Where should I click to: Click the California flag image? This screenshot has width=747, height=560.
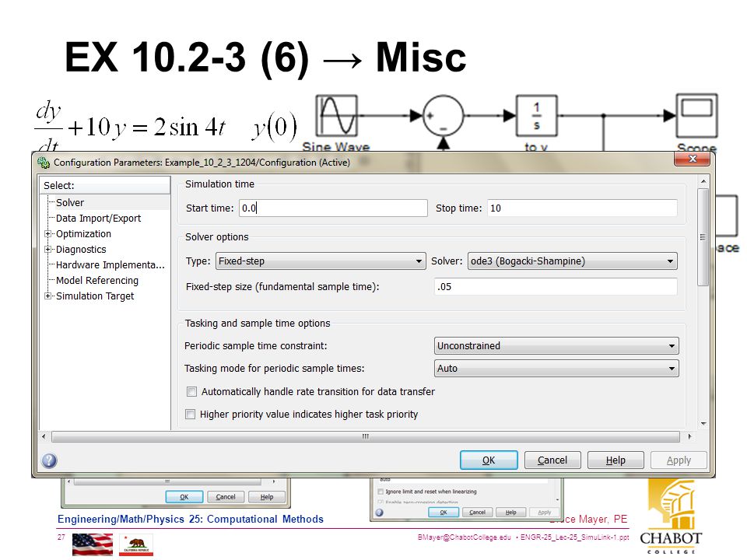click(x=135, y=544)
